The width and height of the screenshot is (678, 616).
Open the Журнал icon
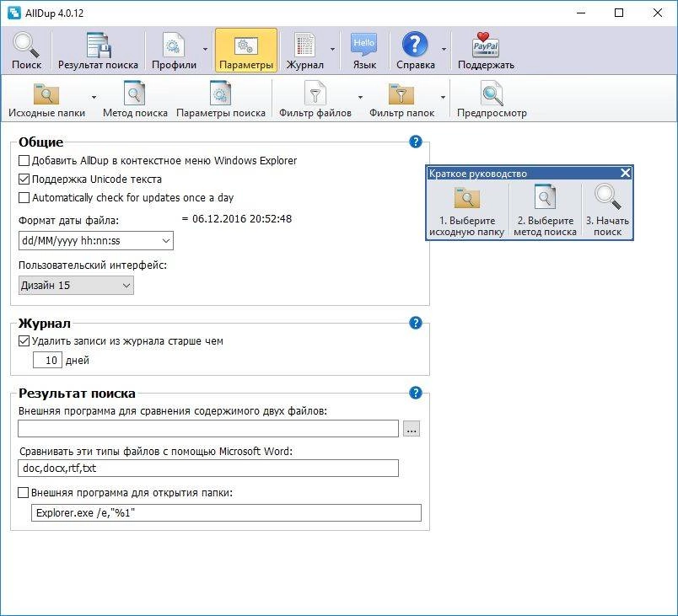(304, 51)
